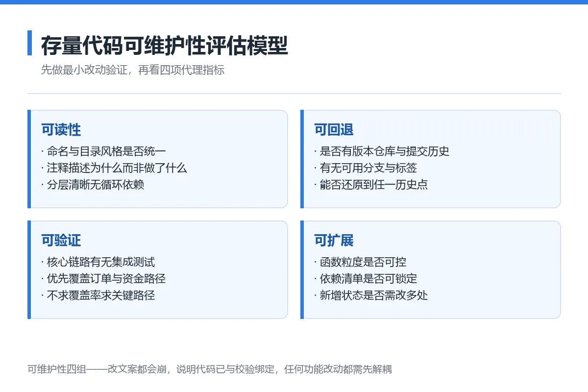This screenshot has width=588, height=392.
Task: Click the footer note starting 可维护性四组
Action: [210, 369]
